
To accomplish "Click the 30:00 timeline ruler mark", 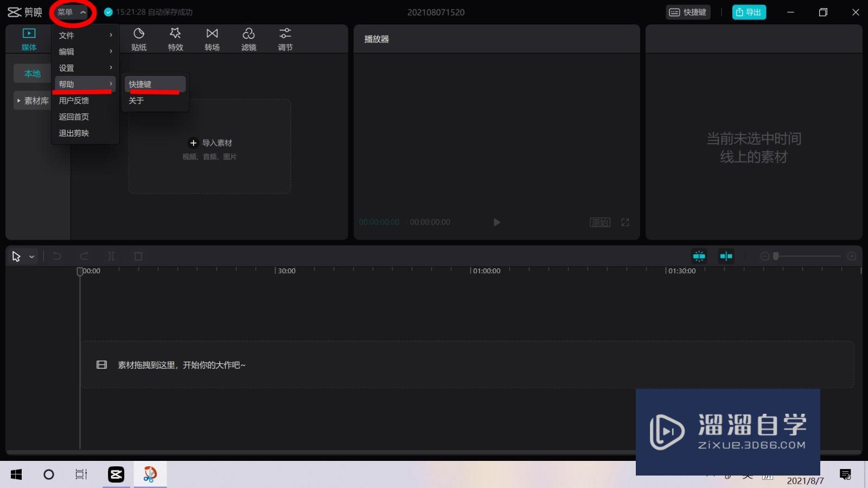I will (286, 271).
